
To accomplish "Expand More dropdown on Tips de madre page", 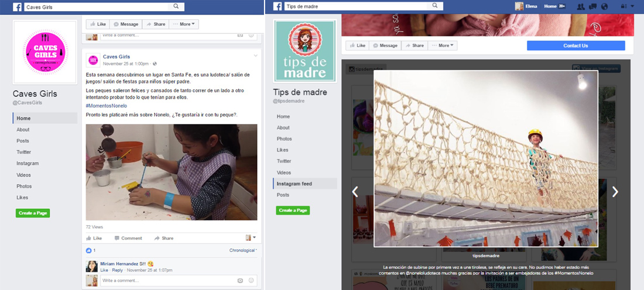I will coord(443,46).
